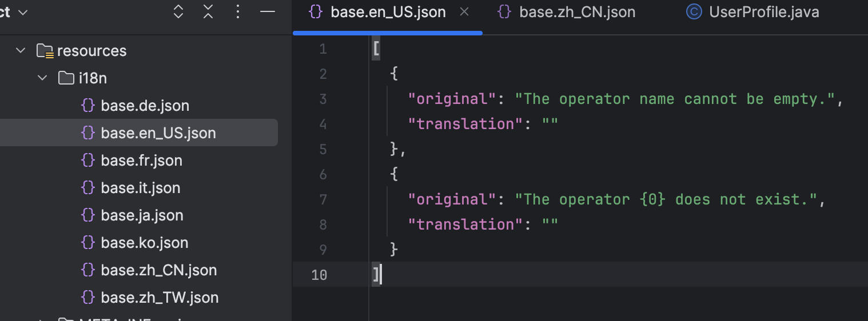Screen dimensions: 868x321
Task: Click base.zh_TW.json in the file tree
Action: 160,298
